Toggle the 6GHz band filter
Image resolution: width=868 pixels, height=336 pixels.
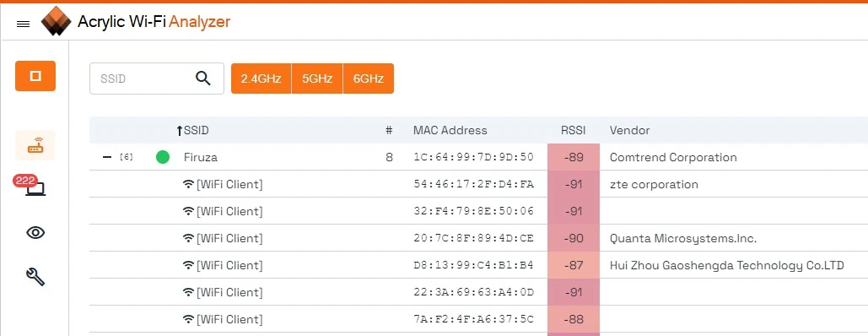pos(369,79)
